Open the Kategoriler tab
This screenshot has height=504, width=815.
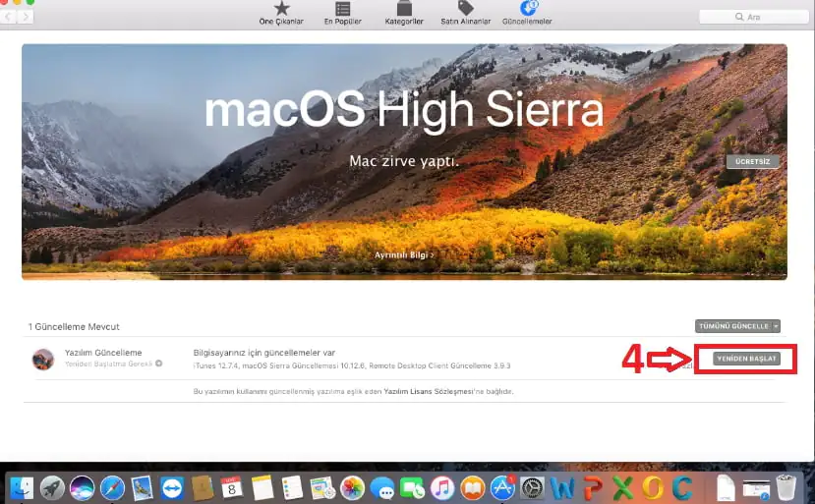(404, 14)
